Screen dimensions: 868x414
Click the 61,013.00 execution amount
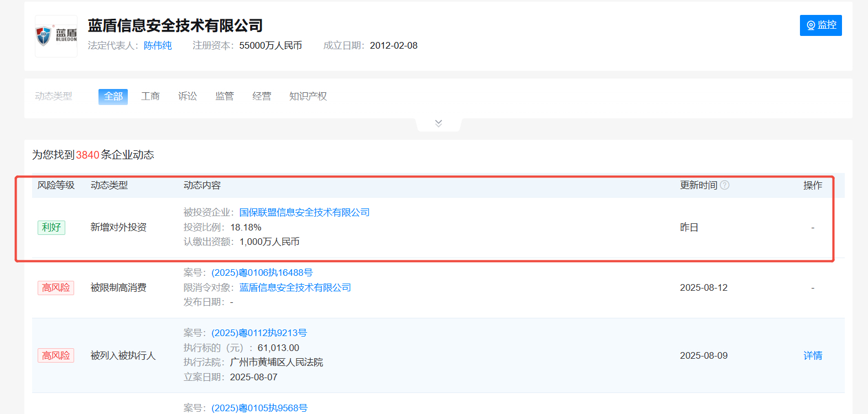[278, 348]
